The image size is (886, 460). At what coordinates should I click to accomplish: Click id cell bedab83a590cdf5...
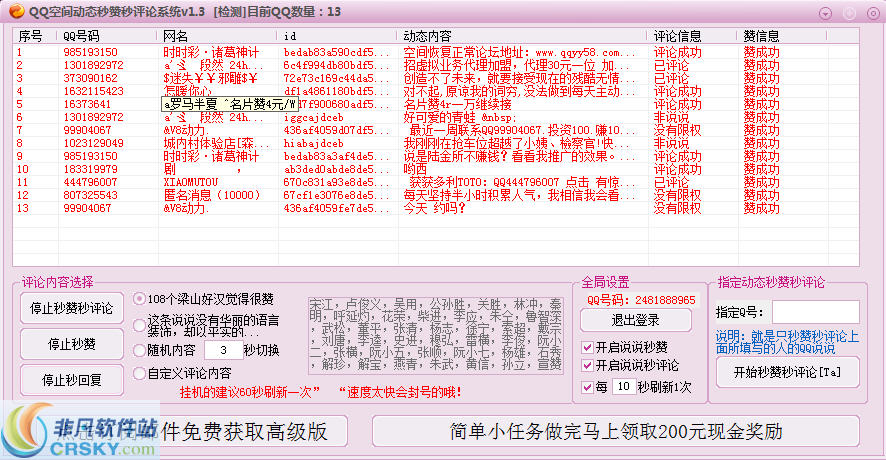pyautogui.click(x=337, y=52)
